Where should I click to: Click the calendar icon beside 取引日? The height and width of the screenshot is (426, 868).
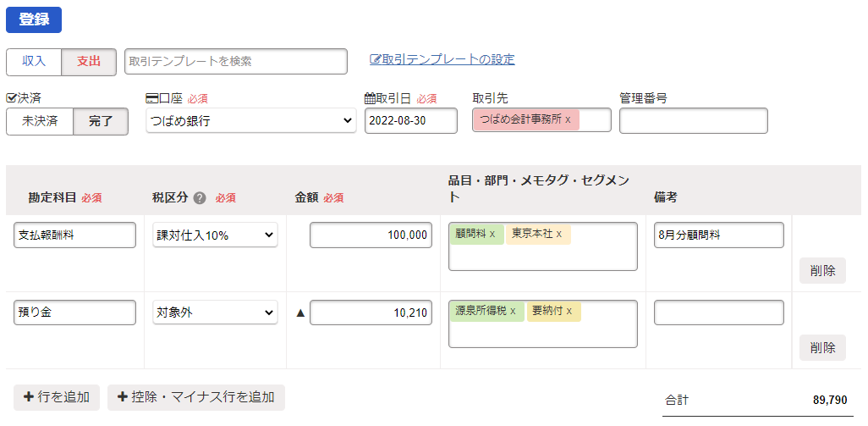(370, 98)
